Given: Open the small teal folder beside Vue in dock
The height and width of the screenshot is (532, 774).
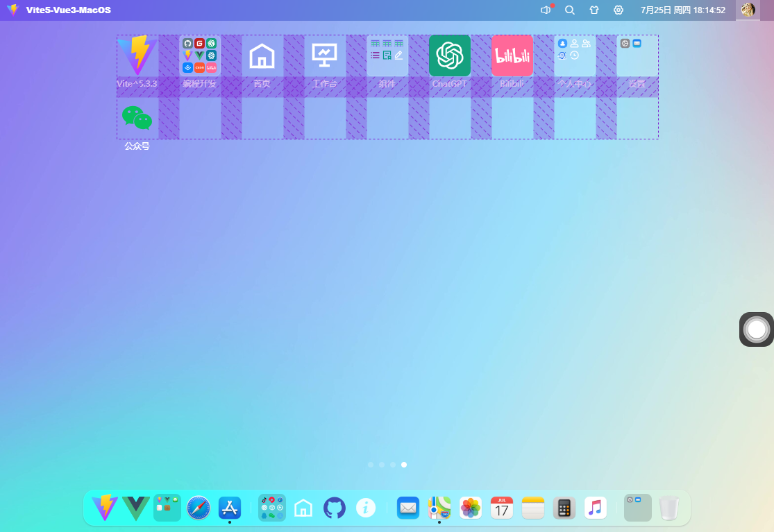Looking at the screenshot, I should coord(167,507).
